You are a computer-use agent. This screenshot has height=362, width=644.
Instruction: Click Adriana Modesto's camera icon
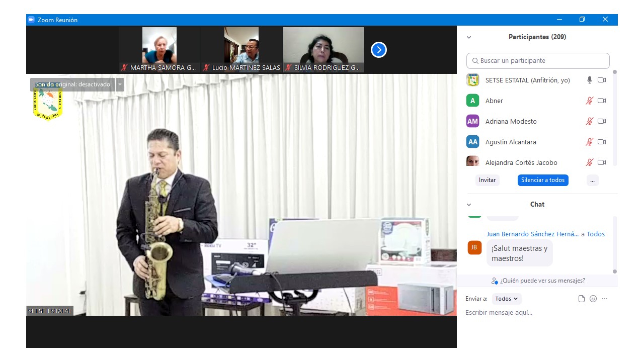point(602,121)
